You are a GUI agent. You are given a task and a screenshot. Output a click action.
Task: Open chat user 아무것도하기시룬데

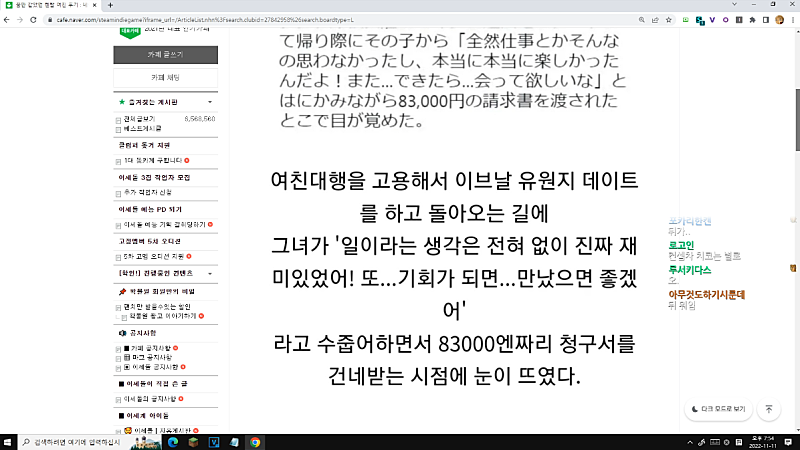(x=707, y=295)
